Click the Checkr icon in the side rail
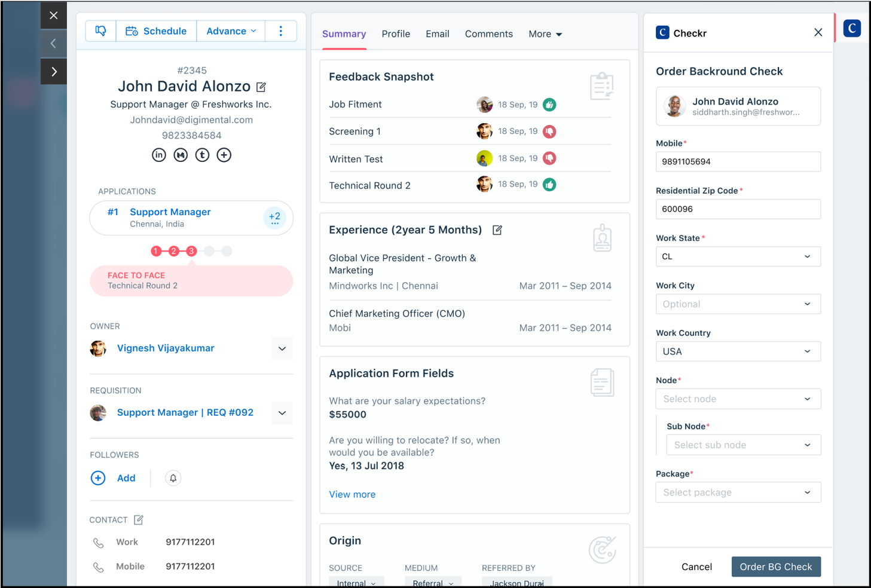This screenshot has height=588, width=871. pyautogui.click(x=852, y=28)
